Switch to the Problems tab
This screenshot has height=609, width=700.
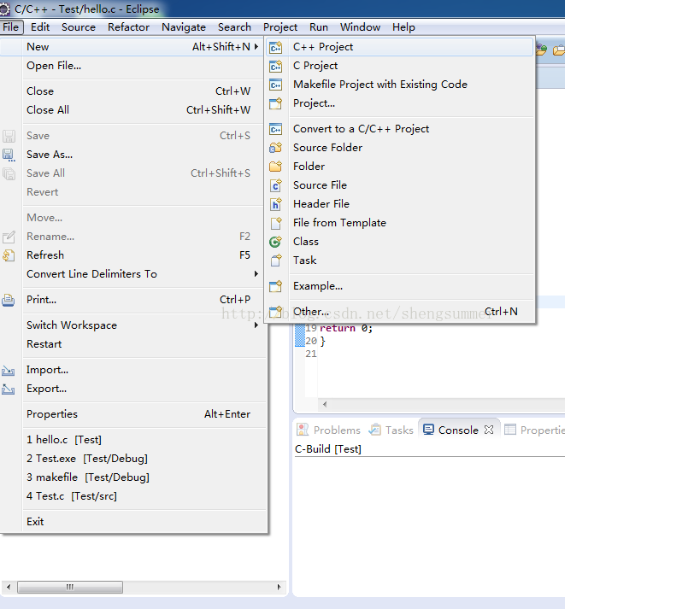tap(328, 430)
